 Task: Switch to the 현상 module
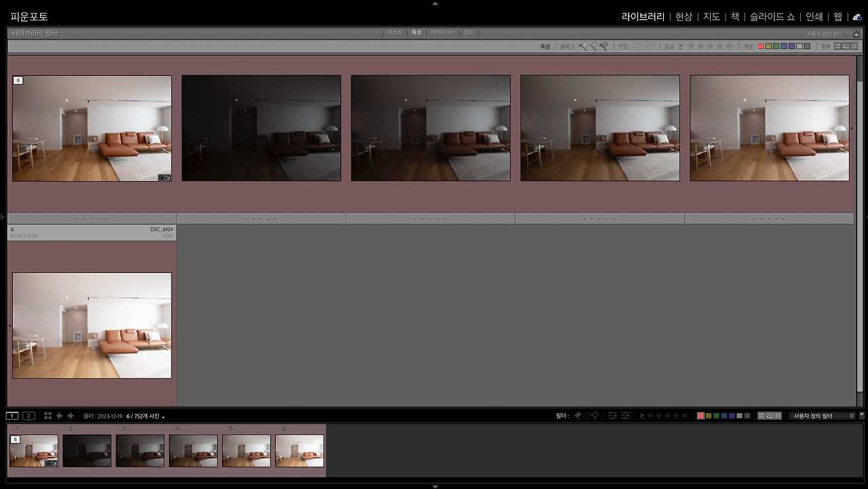684,16
